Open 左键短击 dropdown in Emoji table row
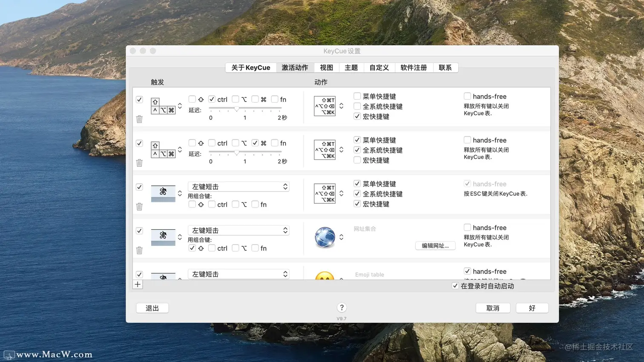This screenshot has height=362, width=644. point(239,274)
